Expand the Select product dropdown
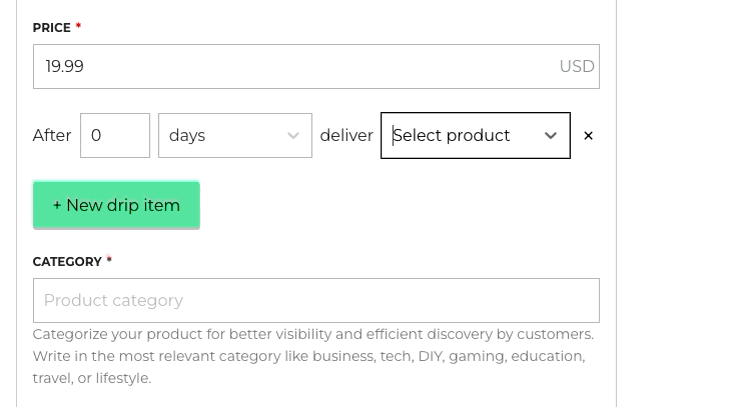The height and width of the screenshot is (407, 743). click(x=475, y=136)
